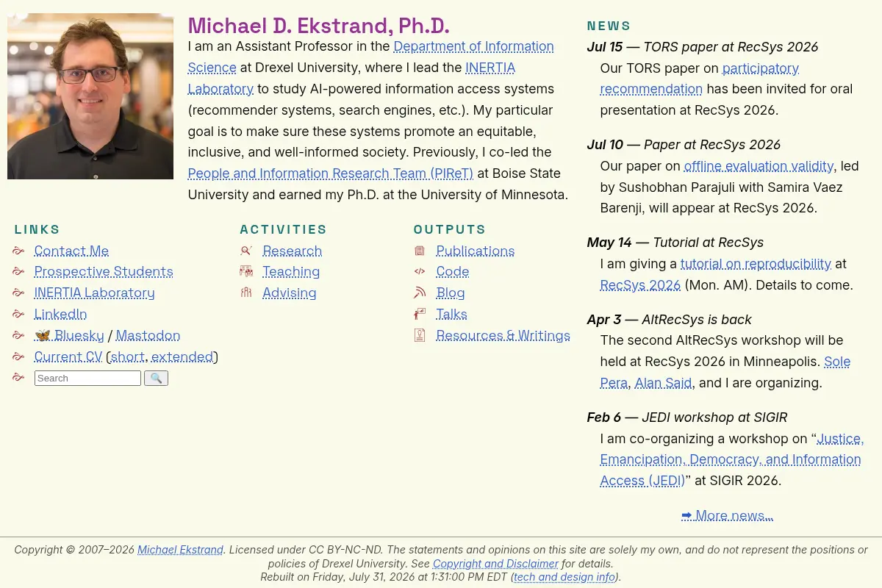Open the Prospective Students page
Viewport: 882px width, 588px height.
pos(104,271)
